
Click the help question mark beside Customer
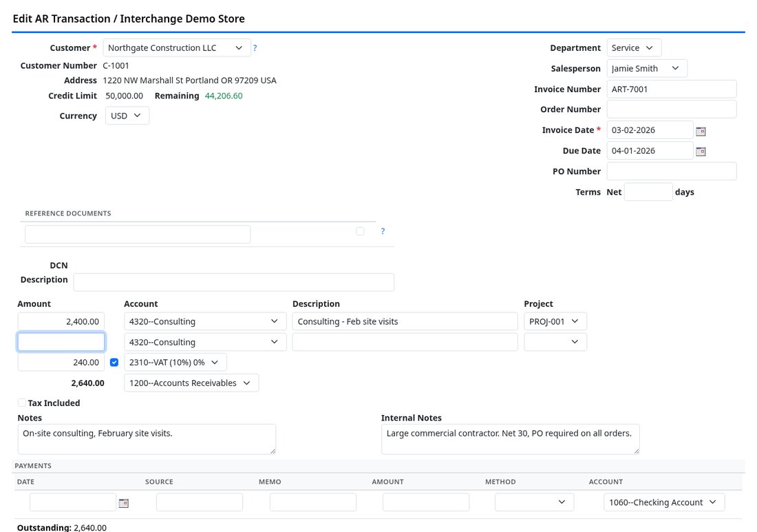coord(255,47)
